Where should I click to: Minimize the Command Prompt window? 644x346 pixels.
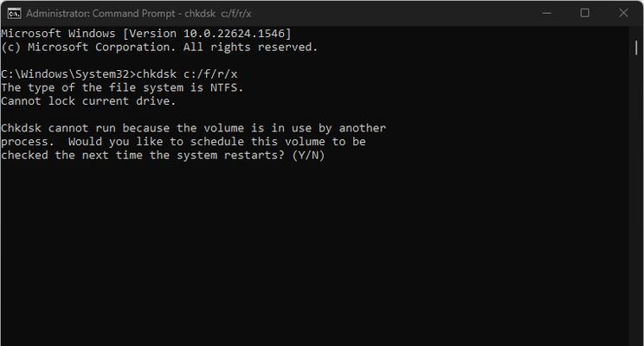pos(547,13)
